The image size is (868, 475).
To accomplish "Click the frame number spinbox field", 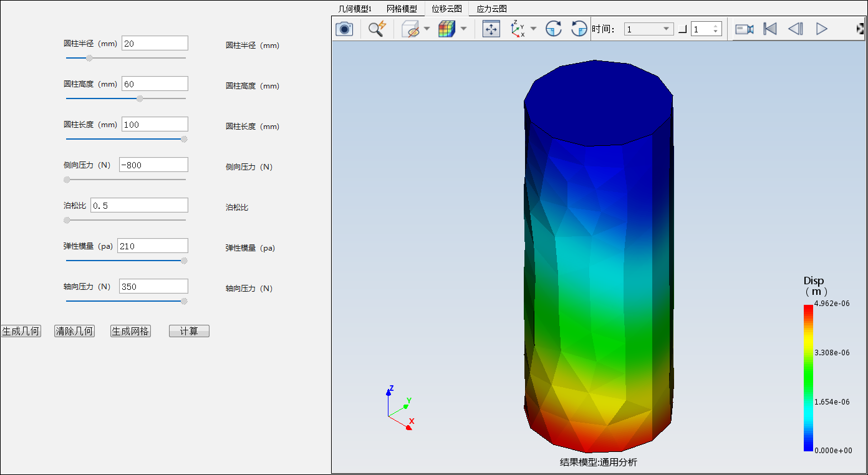I will 701,29.
